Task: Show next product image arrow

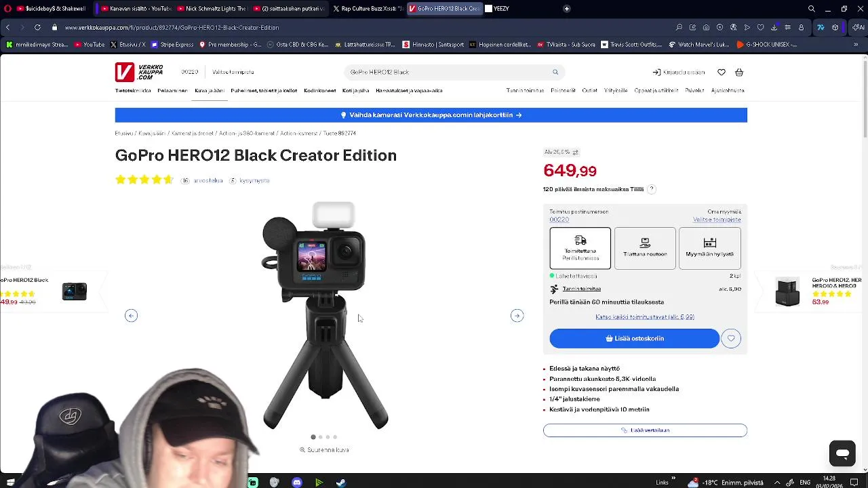Action: 517,316
